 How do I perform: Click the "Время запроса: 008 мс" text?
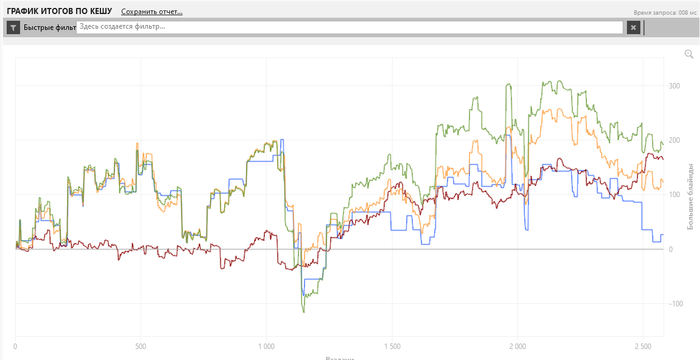[665, 13]
